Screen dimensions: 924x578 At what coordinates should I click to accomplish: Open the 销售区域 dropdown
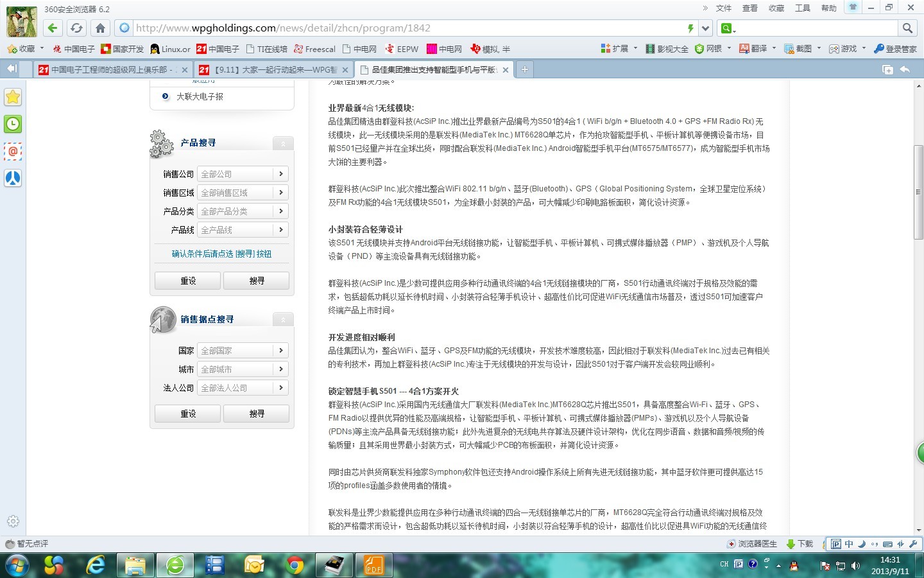pyautogui.click(x=243, y=193)
